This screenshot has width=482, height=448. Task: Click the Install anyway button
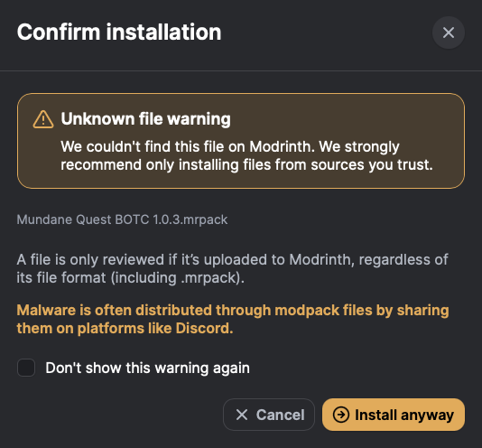[394, 415]
